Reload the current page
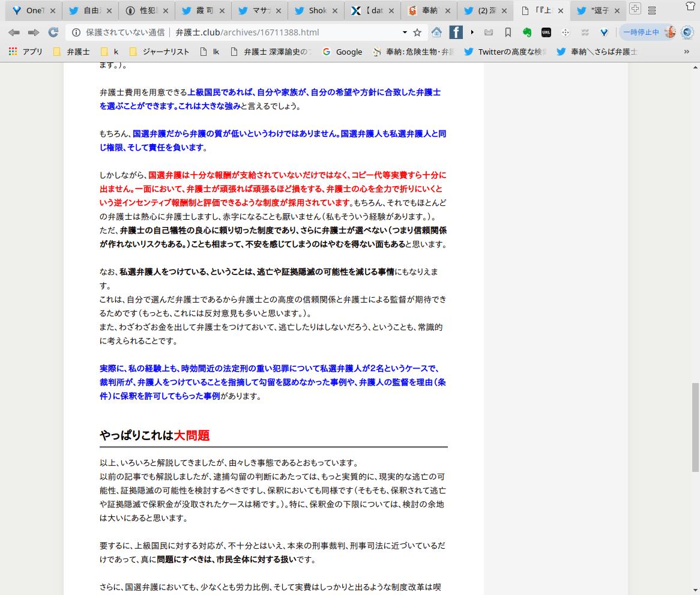700x595 pixels. (x=53, y=32)
